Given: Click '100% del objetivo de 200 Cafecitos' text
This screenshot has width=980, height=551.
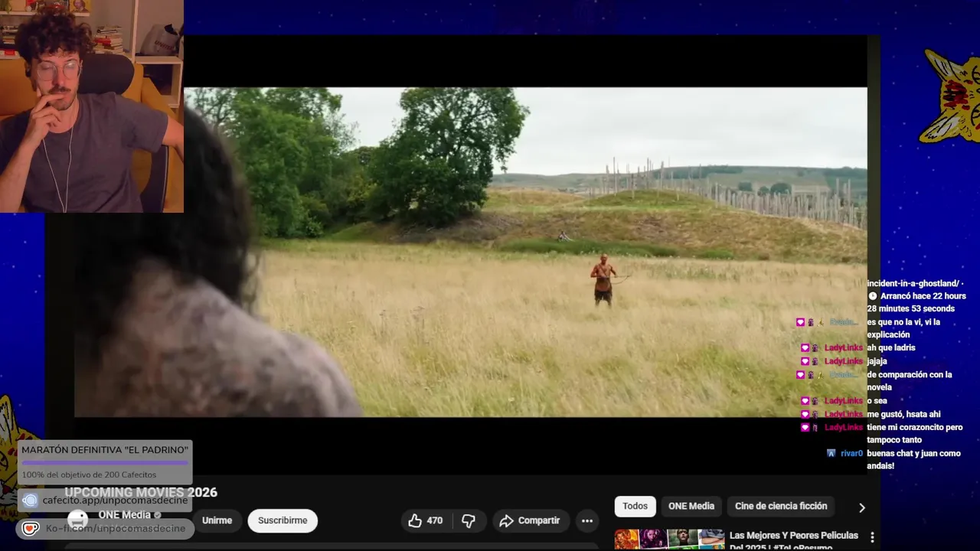Looking at the screenshot, I should coord(89,474).
